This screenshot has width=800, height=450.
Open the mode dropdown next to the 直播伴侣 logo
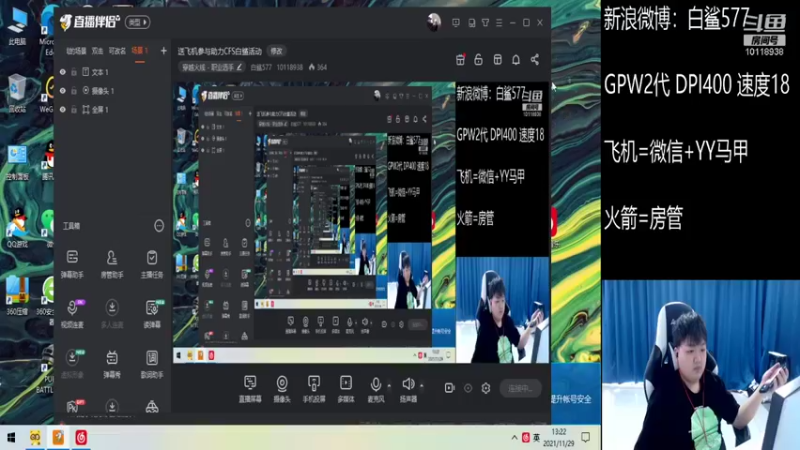138,22
